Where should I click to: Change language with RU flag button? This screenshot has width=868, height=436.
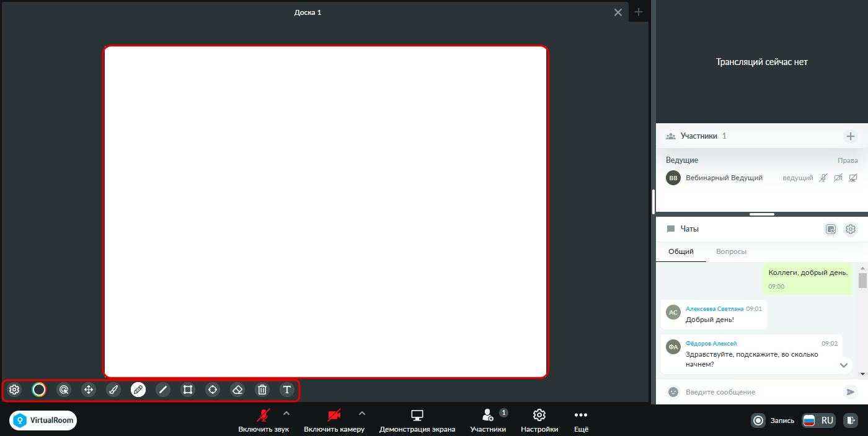point(819,421)
